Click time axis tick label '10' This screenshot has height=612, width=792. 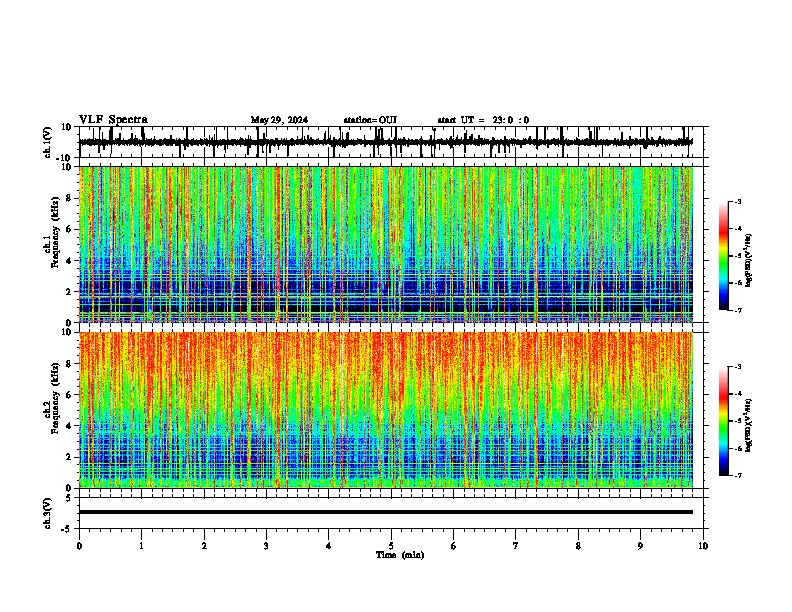pos(703,546)
